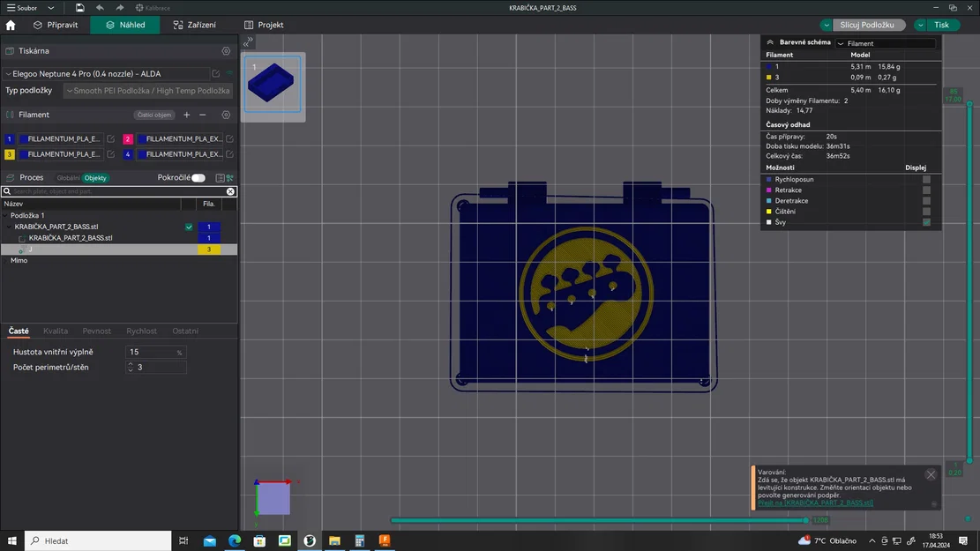Edit the printer preset with pencil icon
The image size is (980, 551).
pos(216,74)
